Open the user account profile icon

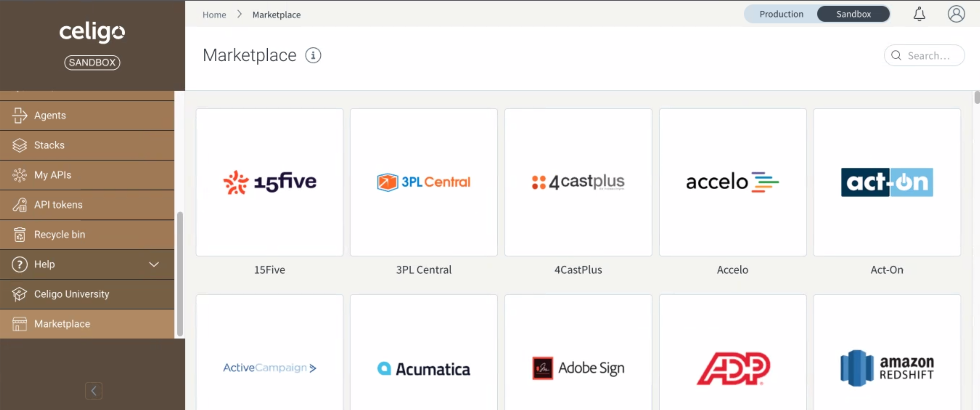[x=956, y=14]
